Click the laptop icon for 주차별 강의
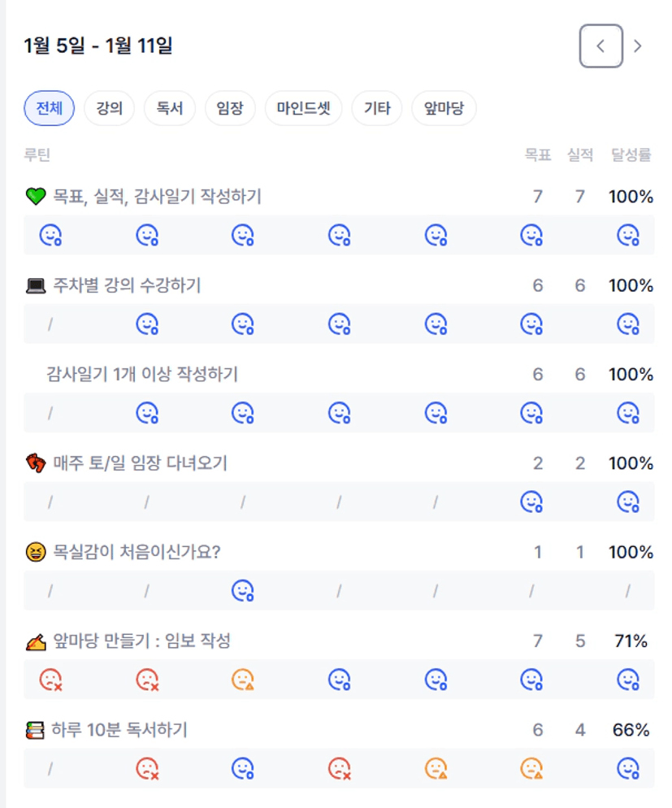The height and width of the screenshot is (808, 672). tap(35, 285)
